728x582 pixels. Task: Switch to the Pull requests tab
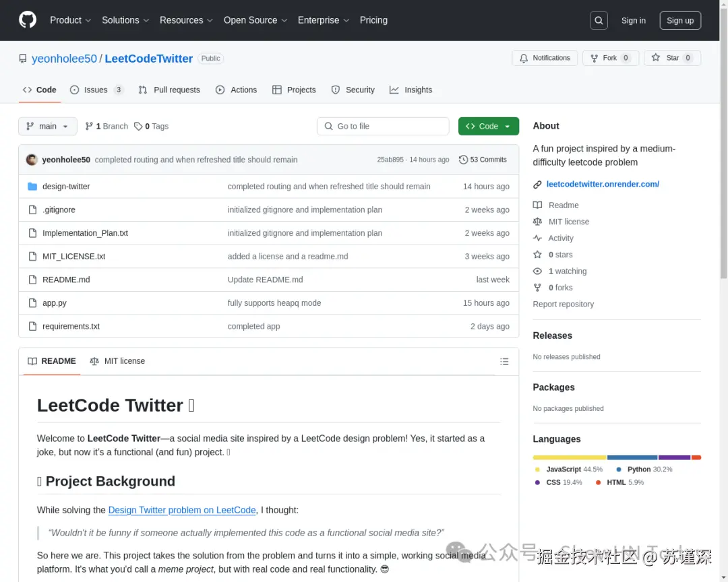tap(169, 90)
